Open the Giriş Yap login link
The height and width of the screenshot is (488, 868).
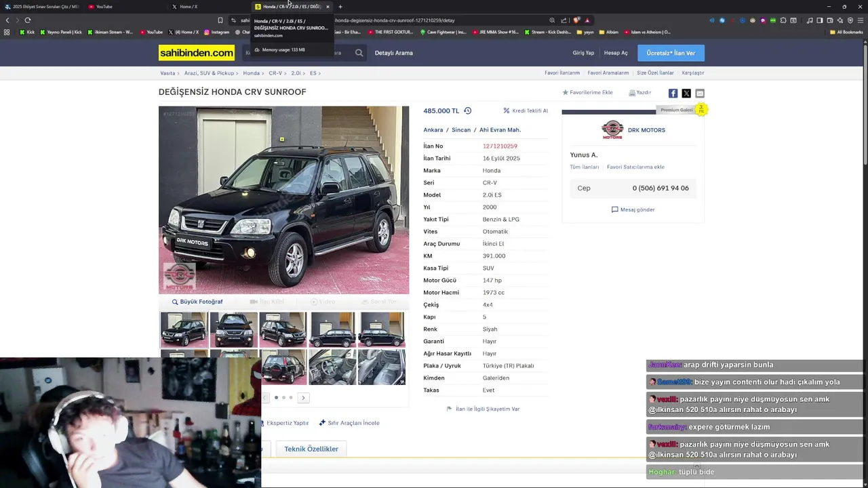pos(583,53)
